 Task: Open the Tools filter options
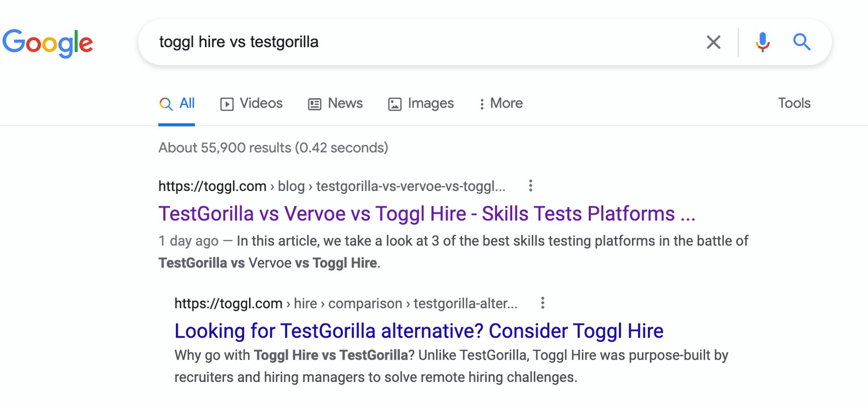pyautogui.click(x=794, y=103)
